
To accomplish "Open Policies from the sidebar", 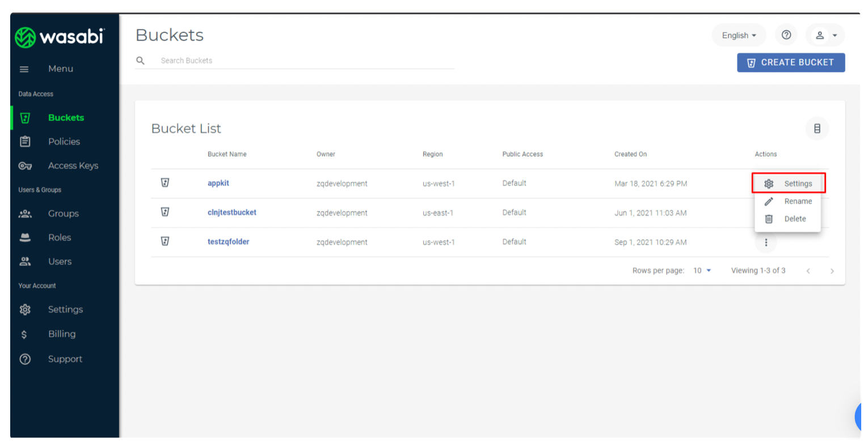I will [64, 141].
